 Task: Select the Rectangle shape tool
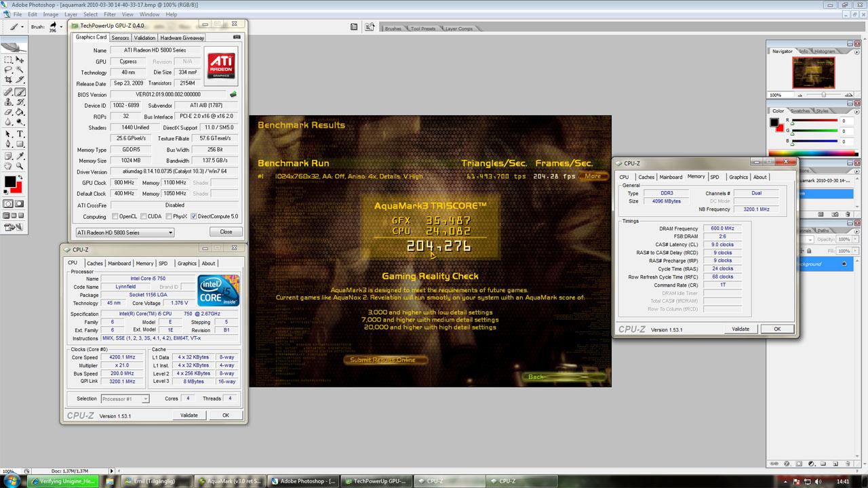coord(20,144)
